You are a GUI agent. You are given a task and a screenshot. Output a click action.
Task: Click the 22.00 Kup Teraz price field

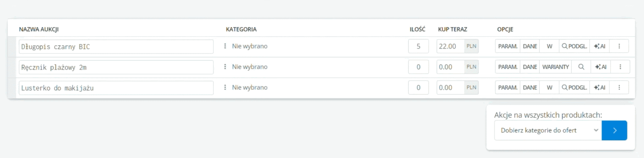450,46
